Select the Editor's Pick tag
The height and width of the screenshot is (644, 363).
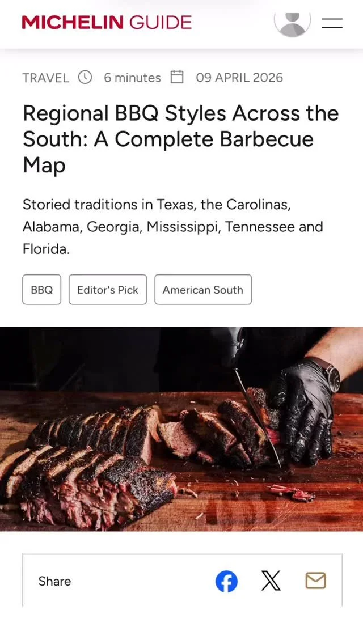coord(108,290)
